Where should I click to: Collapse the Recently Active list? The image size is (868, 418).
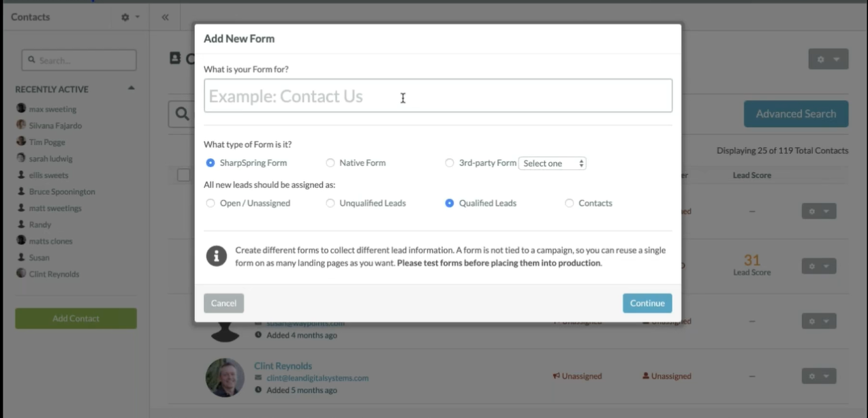(131, 89)
